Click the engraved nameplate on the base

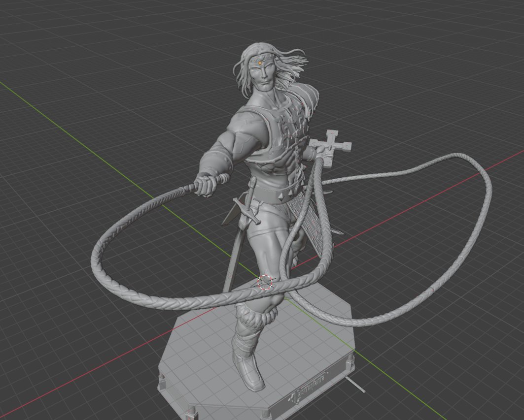308,388
